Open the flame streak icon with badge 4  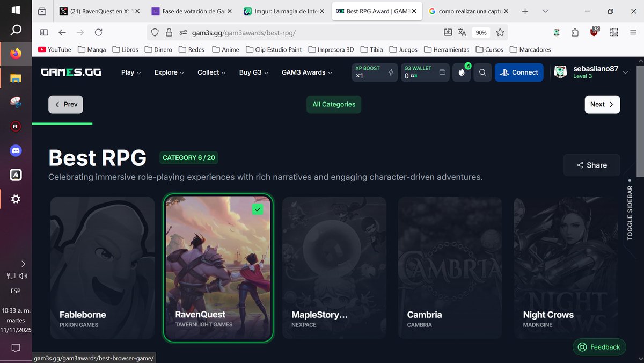[x=462, y=72]
